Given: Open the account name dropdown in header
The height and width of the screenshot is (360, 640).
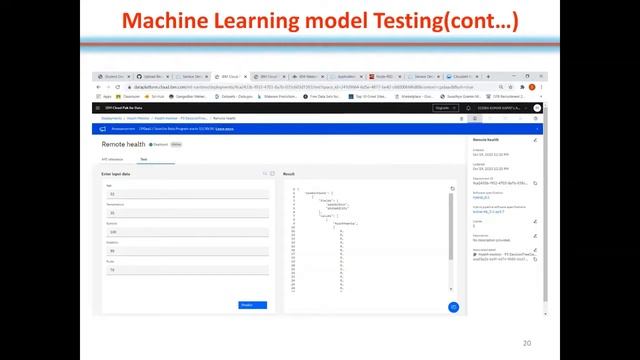Looking at the screenshot, I should pos(502,108).
